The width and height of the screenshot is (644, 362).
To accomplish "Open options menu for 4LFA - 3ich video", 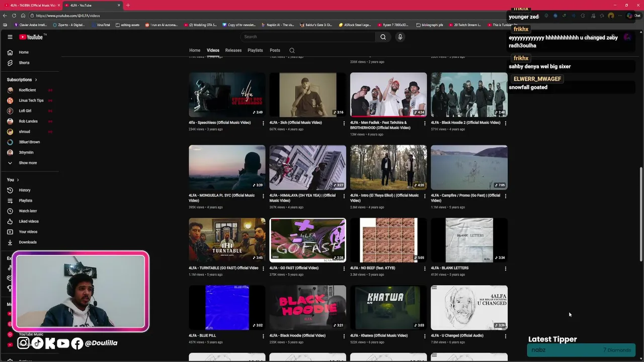I will [344, 123].
